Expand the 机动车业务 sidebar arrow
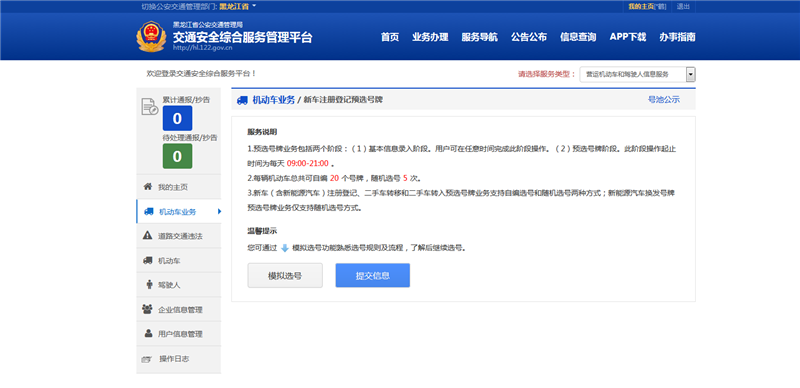Image resolution: width=800 pixels, height=388 pixels. 219,211
